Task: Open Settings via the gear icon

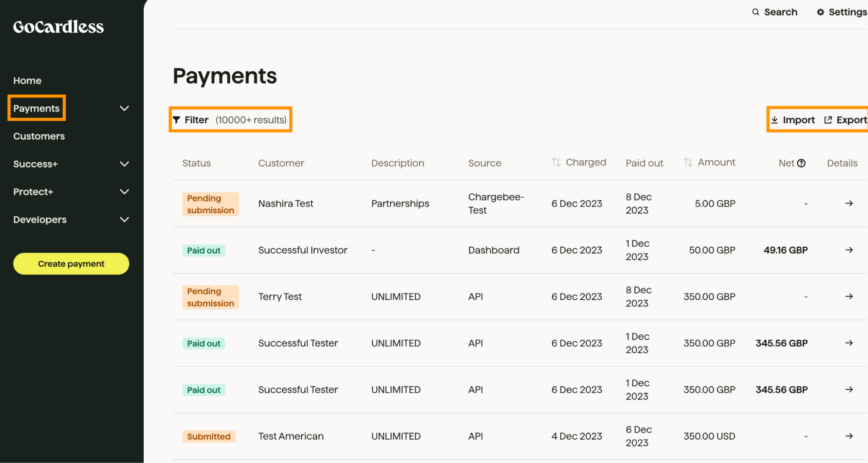Action: pos(821,12)
